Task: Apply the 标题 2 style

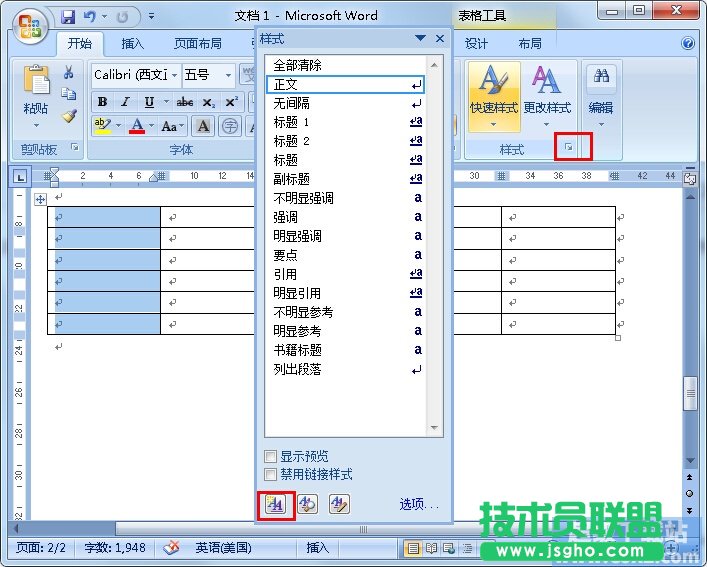Action: (345, 141)
